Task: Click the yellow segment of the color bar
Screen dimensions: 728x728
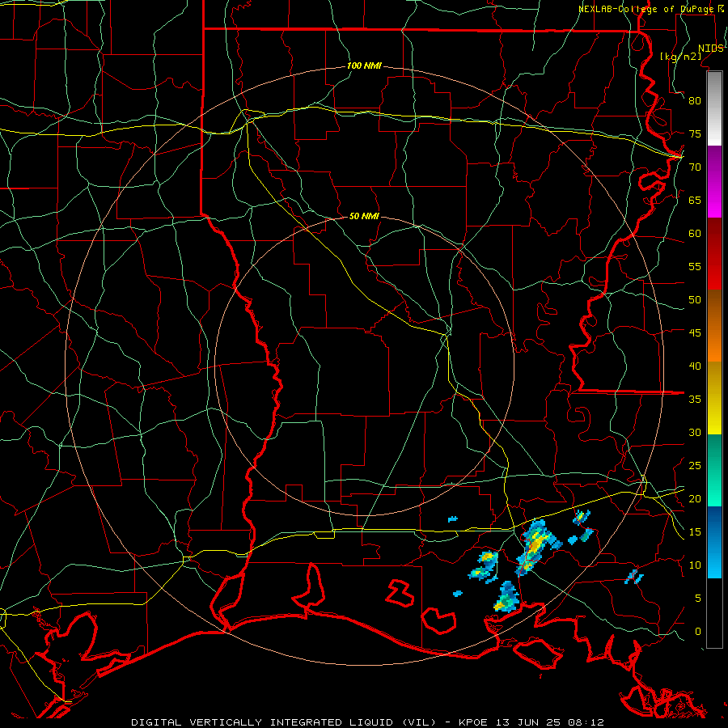Action: pos(714,398)
